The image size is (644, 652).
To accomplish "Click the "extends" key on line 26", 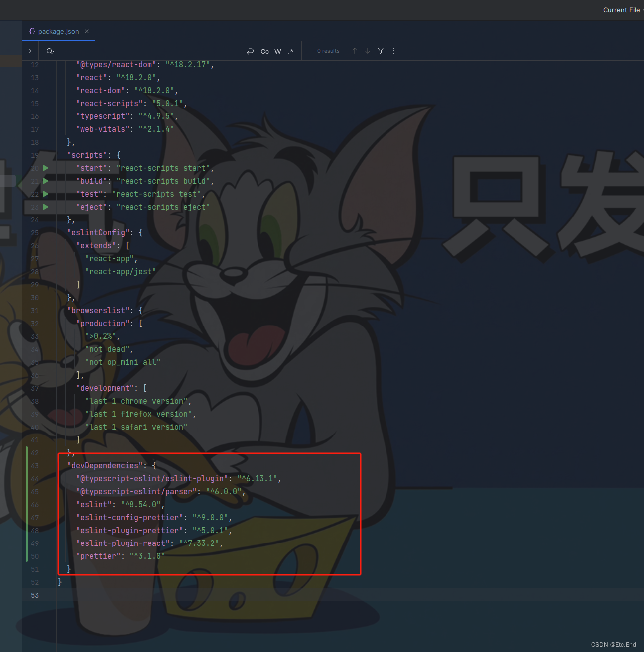I will tap(96, 246).
